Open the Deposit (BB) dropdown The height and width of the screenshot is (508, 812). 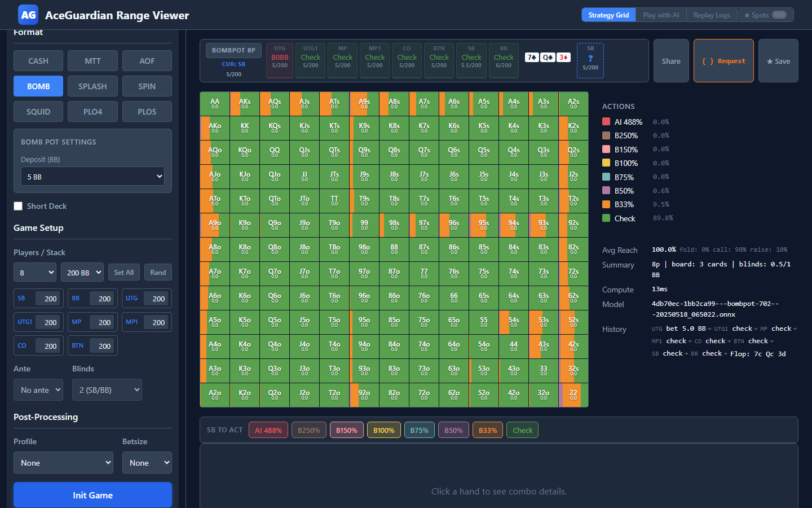(92, 176)
